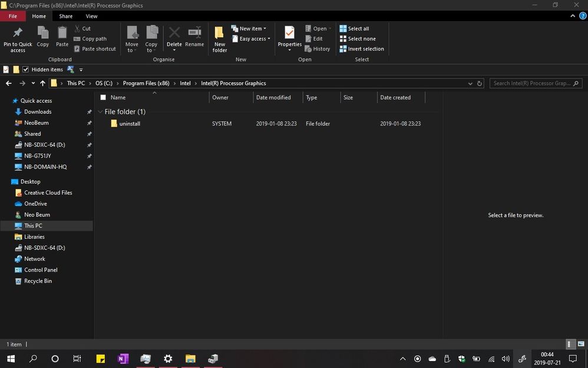
Task: Open NB-DOMAIN-HQ in Quick access
Action: [x=45, y=167]
